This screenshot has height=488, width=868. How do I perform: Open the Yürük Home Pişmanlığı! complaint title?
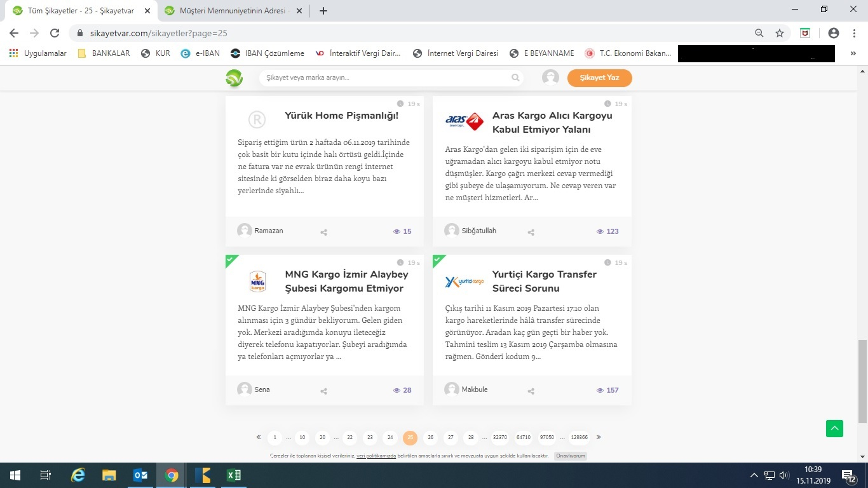coord(342,116)
